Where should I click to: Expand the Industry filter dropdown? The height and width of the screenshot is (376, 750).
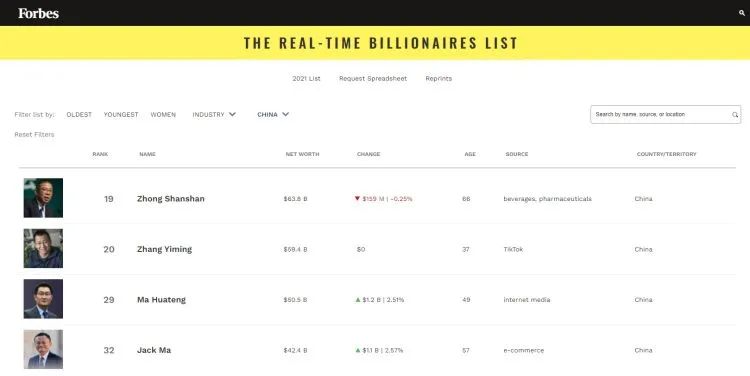pyautogui.click(x=214, y=115)
